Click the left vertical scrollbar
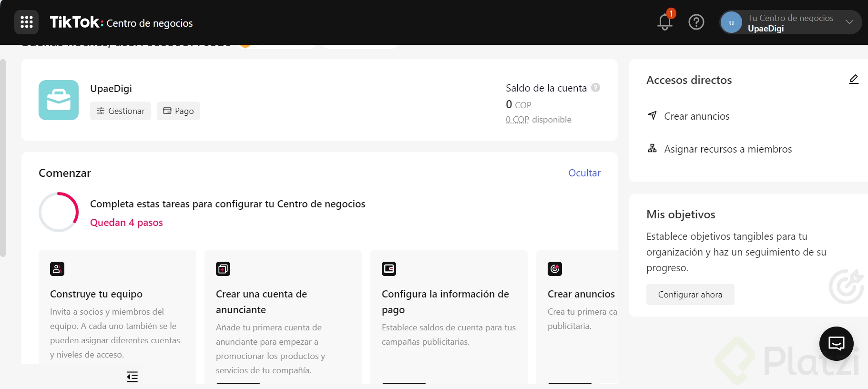Viewport: 868px width, 389px height. (3, 158)
